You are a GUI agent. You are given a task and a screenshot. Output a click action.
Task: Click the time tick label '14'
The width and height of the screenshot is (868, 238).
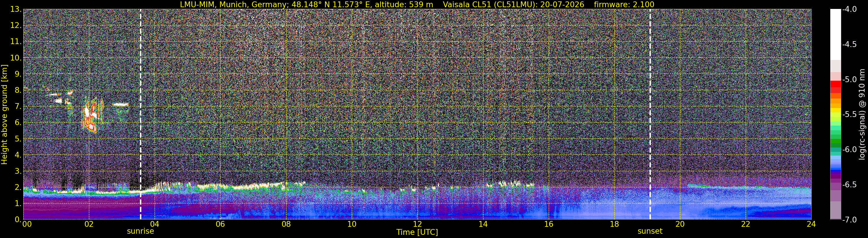coord(483,224)
